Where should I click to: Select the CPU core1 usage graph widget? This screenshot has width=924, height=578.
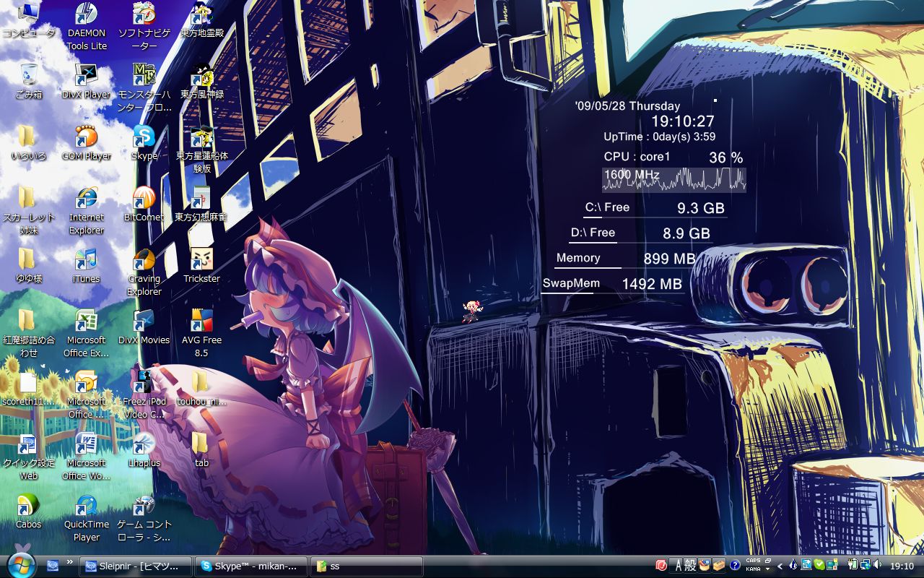[674, 180]
